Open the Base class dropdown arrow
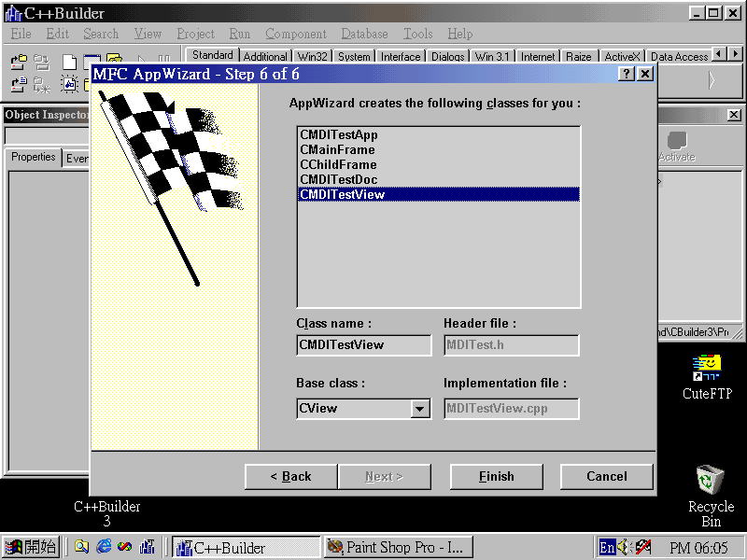Viewport: 747px width, 560px height. click(x=419, y=409)
